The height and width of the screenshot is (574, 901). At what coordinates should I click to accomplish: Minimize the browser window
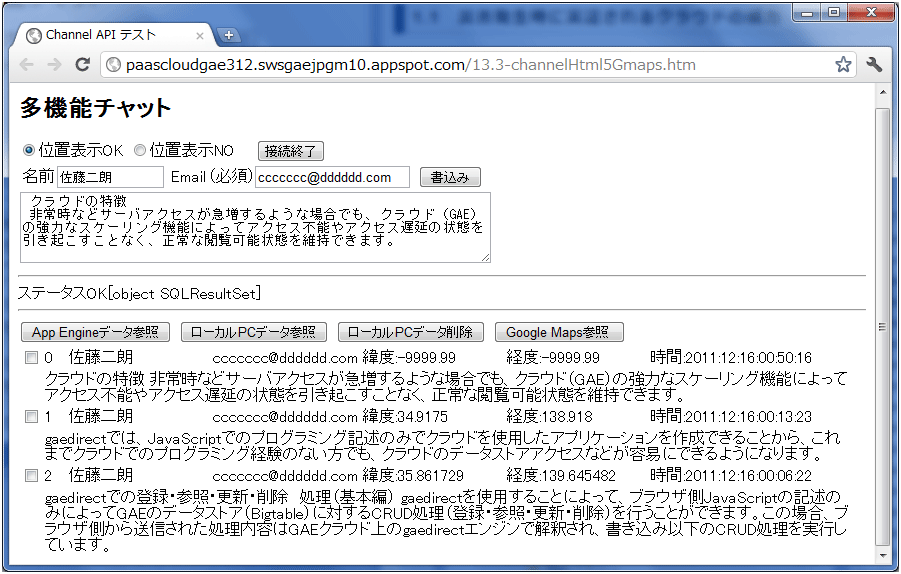click(x=807, y=12)
